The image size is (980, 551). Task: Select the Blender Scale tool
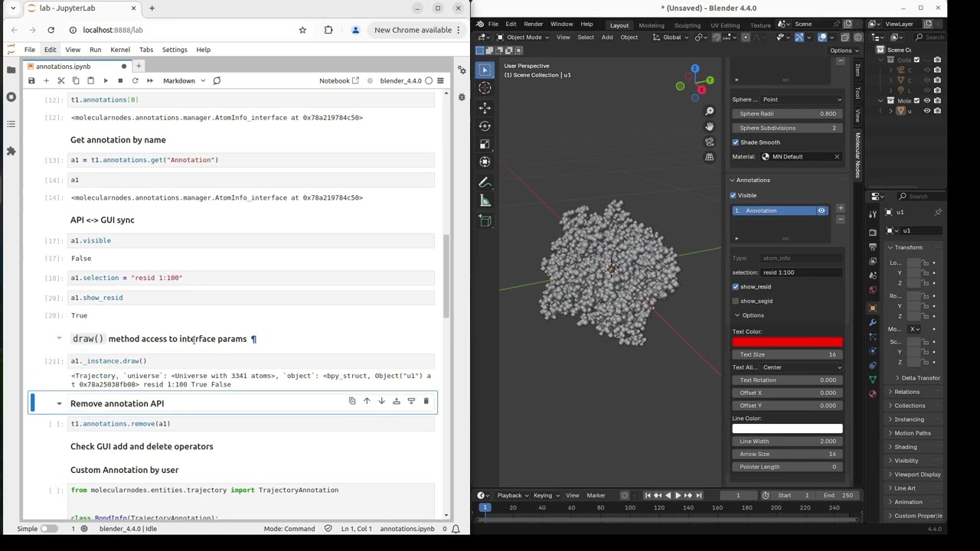[485, 144]
